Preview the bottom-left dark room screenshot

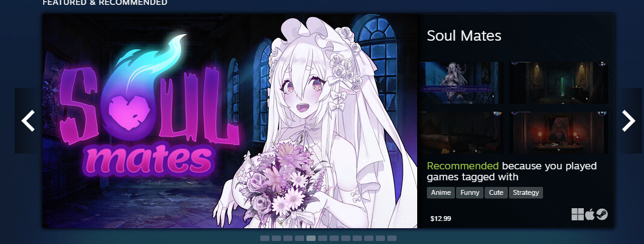click(461, 132)
